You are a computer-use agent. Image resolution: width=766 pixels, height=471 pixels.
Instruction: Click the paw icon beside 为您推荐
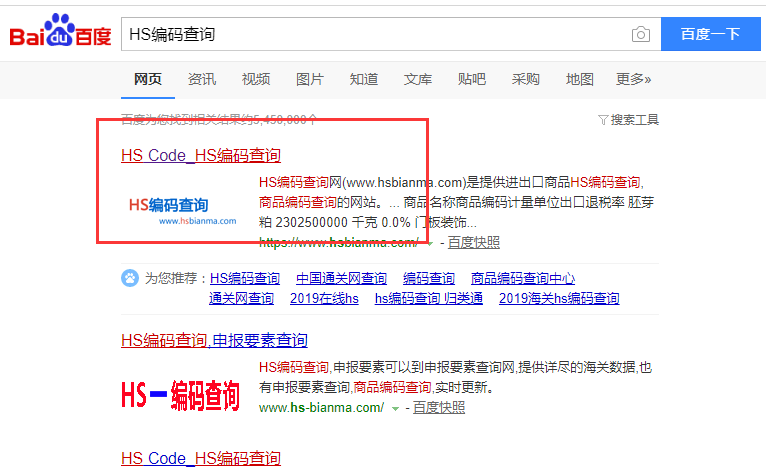pos(130,278)
